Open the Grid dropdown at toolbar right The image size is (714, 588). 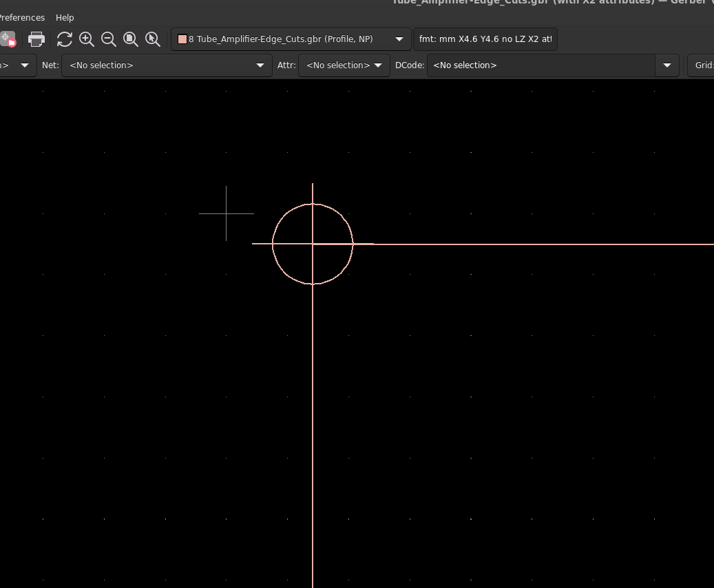pyautogui.click(x=702, y=65)
